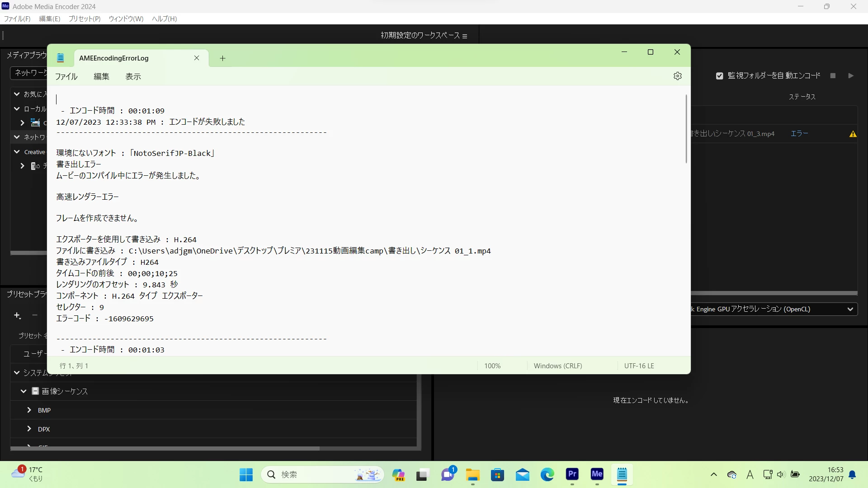Click the エラー status link
This screenshot has height=488, width=868.
(x=799, y=134)
